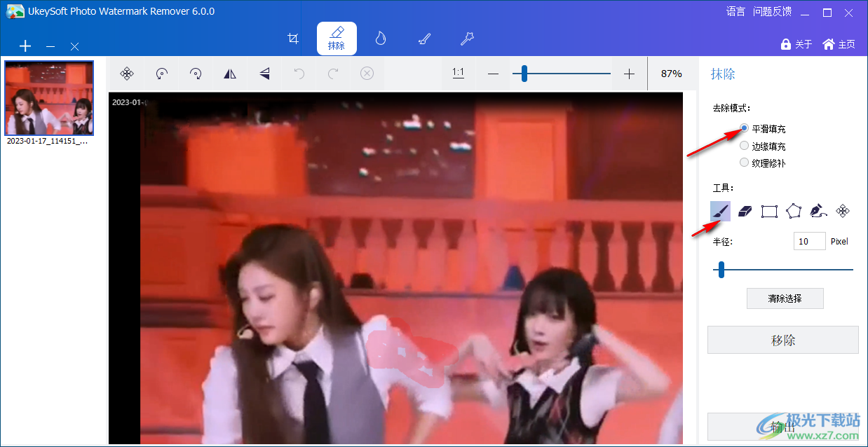Select the photo thumbnail in left panel
This screenshot has width=868, height=447.
point(49,98)
